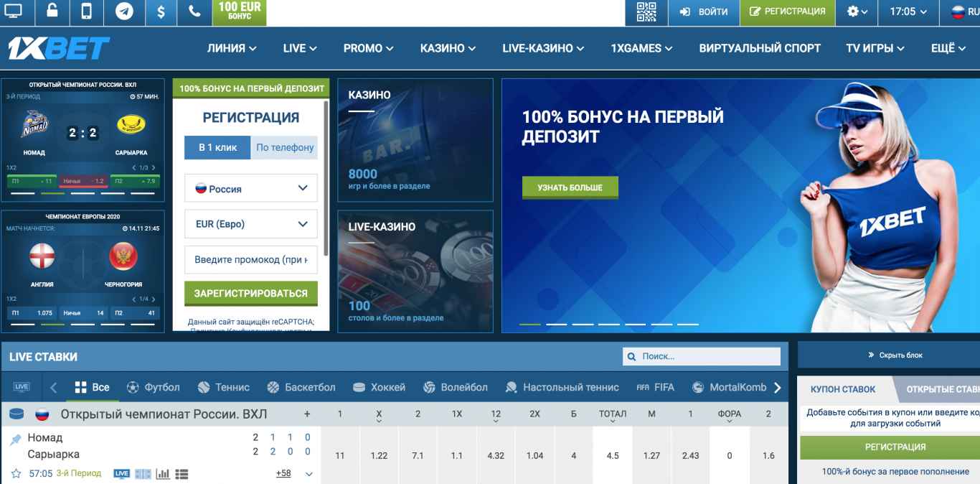Expand the КАЗИНО menu
The width and height of the screenshot is (980, 484).
point(448,48)
